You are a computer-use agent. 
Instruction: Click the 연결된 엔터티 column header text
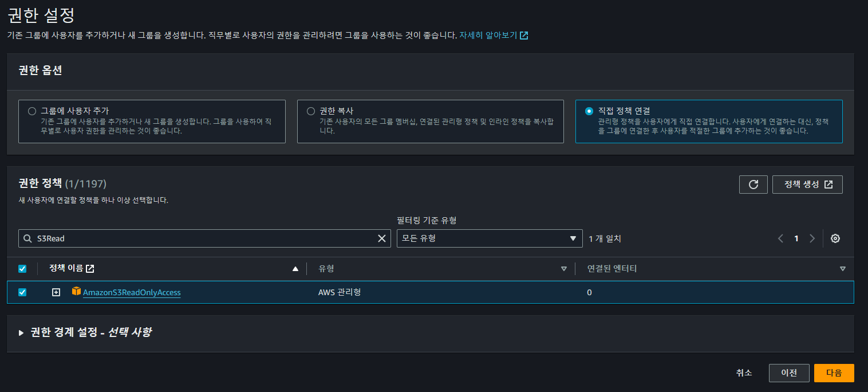(612, 269)
